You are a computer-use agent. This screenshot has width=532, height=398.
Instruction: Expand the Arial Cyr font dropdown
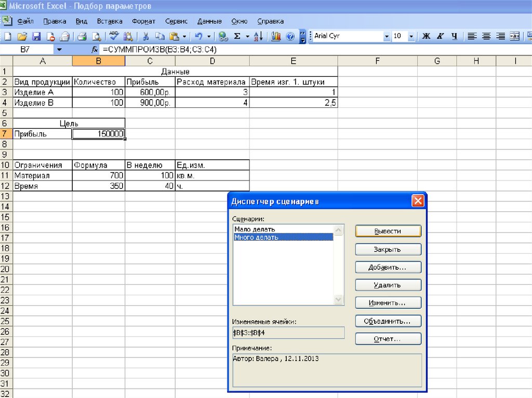[387, 36]
